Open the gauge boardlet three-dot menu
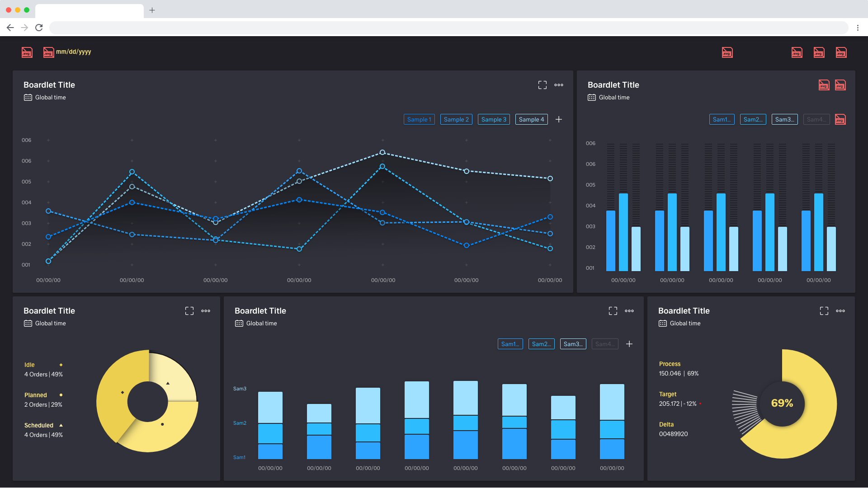Viewport: 868px width, 488px height. pyautogui.click(x=840, y=311)
